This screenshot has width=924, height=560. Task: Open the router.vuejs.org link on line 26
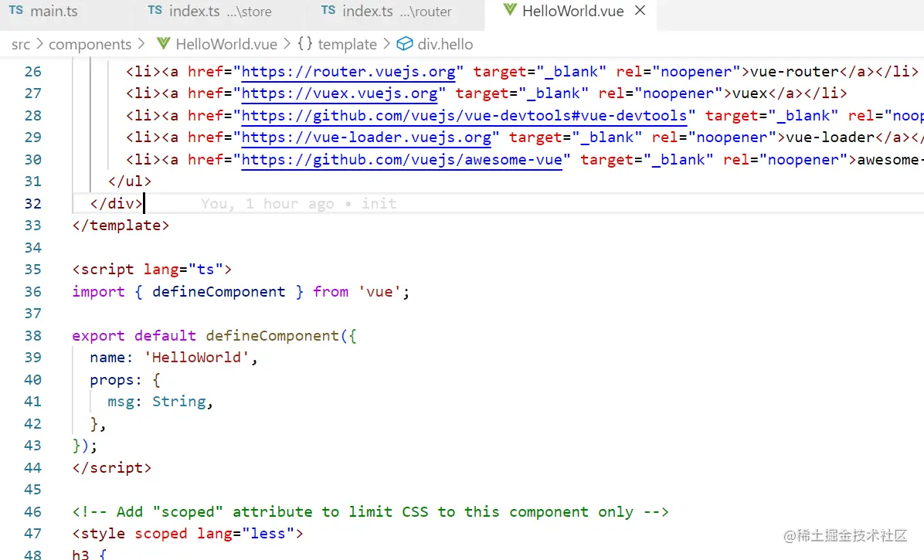[x=348, y=72]
